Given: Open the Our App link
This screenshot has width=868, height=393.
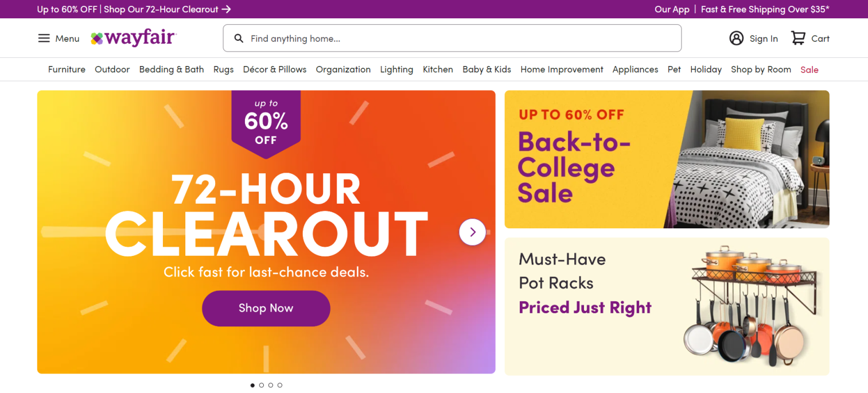Looking at the screenshot, I should tap(672, 9).
